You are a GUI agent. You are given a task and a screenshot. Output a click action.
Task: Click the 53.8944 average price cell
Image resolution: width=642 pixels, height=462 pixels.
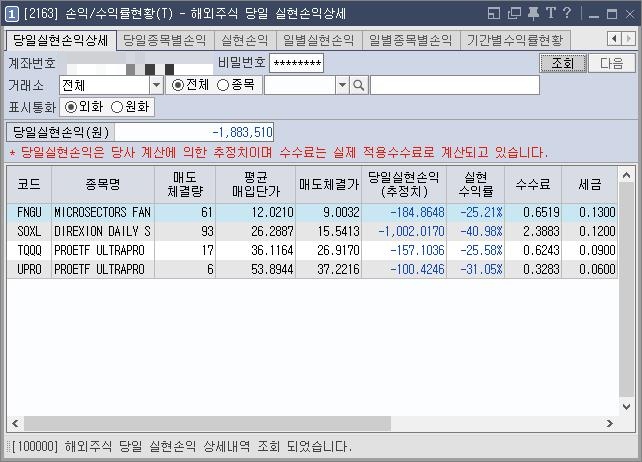(255, 270)
